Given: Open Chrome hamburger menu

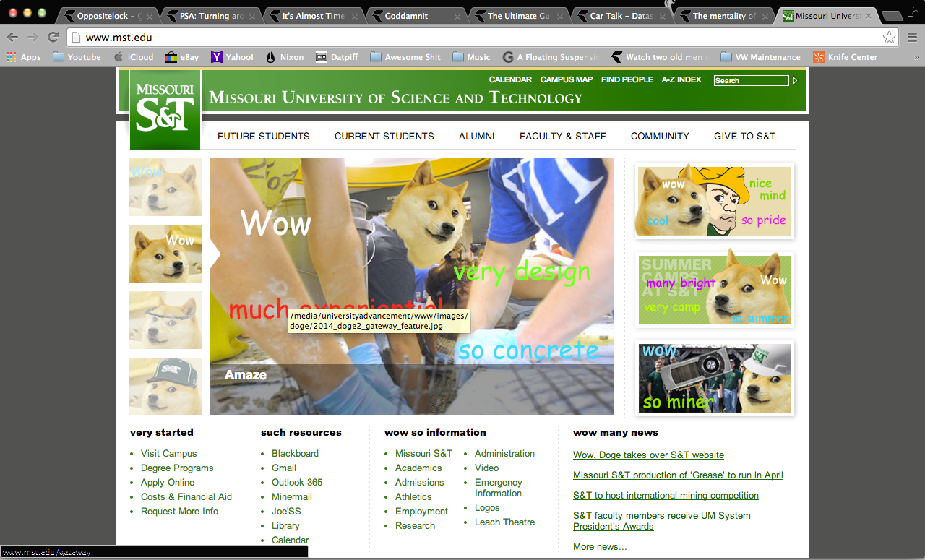Looking at the screenshot, I should pos(912,38).
